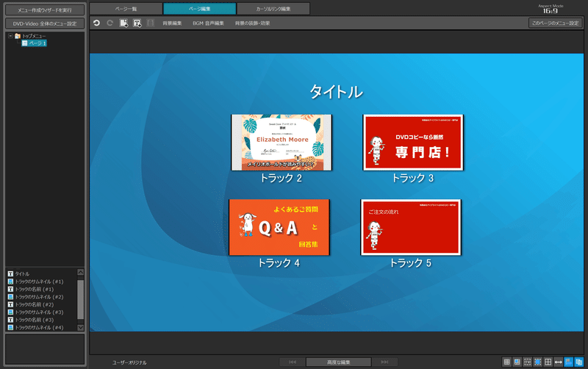Go to the first page using skip-back button
Viewport: 588px width, 369px height.
293,362
